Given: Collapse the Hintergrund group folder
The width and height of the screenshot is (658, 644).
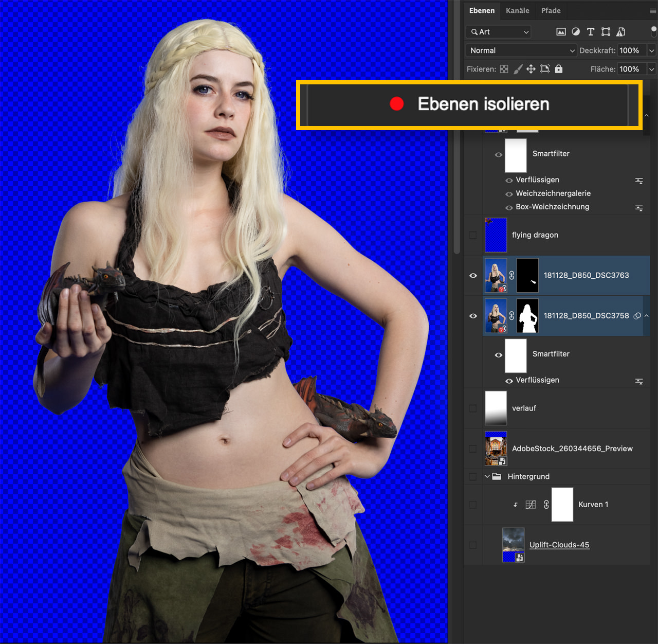Looking at the screenshot, I should click(x=487, y=476).
